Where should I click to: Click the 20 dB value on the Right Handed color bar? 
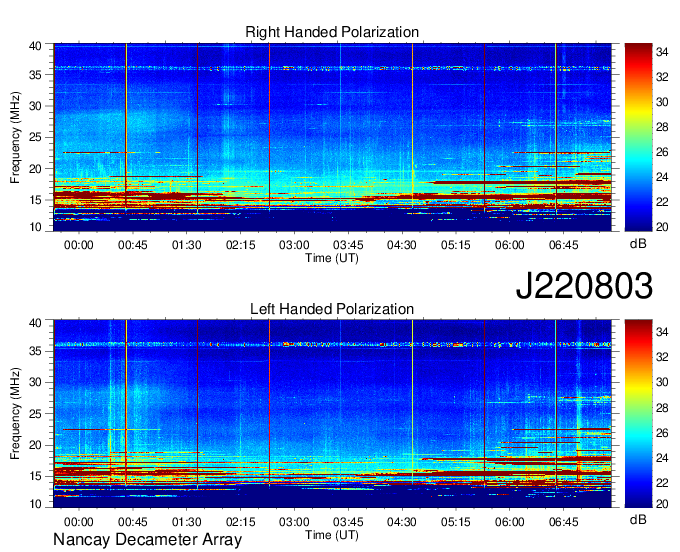tap(662, 227)
